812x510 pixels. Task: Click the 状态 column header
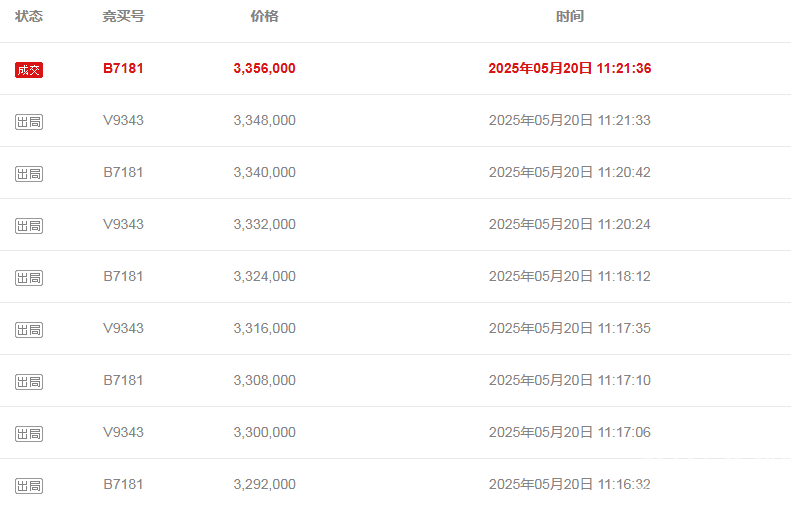(x=29, y=17)
